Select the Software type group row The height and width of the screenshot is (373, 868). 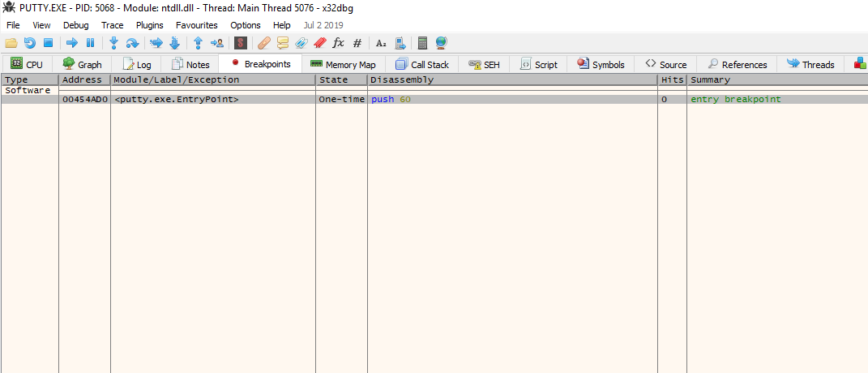[434, 90]
